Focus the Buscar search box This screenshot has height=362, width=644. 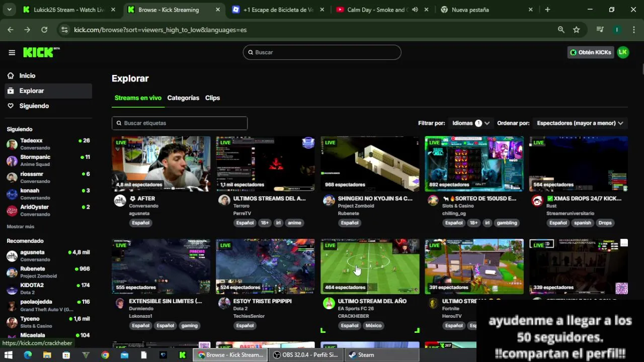(x=322, y=52)
